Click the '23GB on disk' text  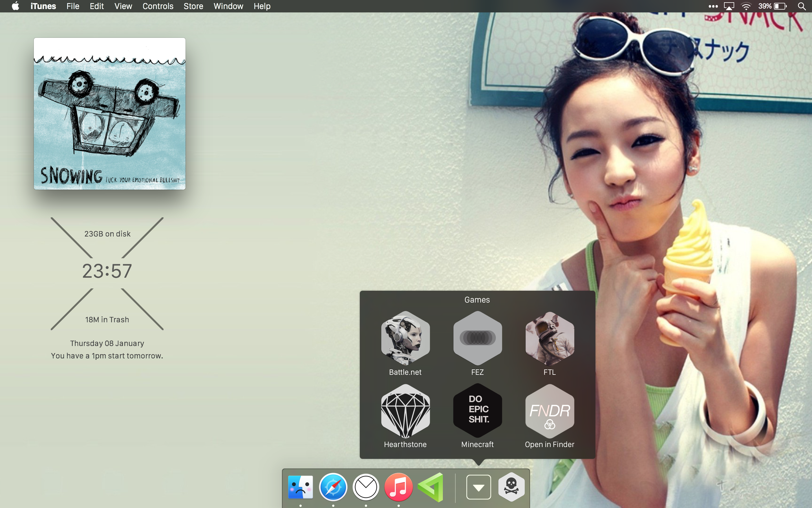107,234
